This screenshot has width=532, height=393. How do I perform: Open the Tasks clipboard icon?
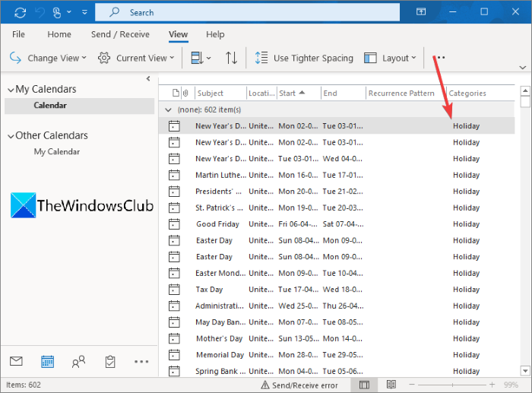pyautogui.click(x=109, y=362)
